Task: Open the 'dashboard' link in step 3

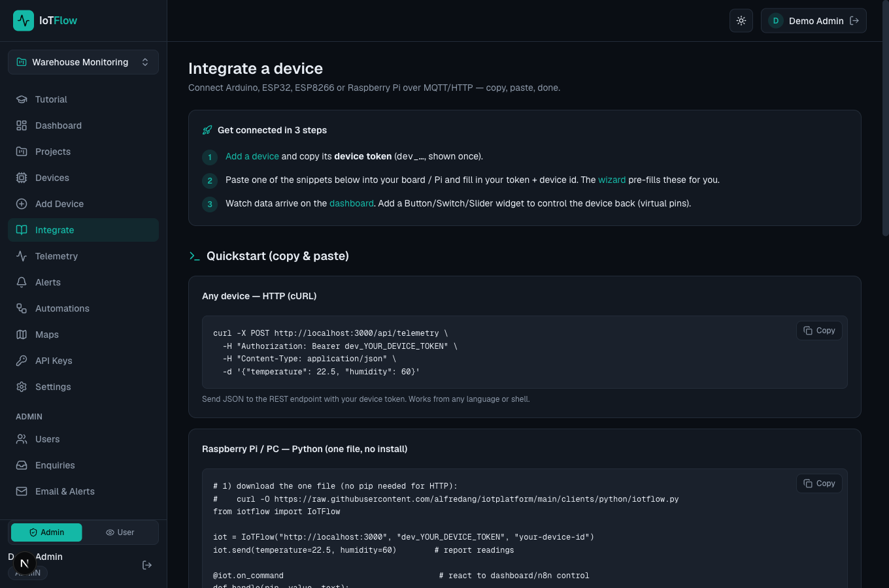Action: pyautogui.click(x=352, y=203)
